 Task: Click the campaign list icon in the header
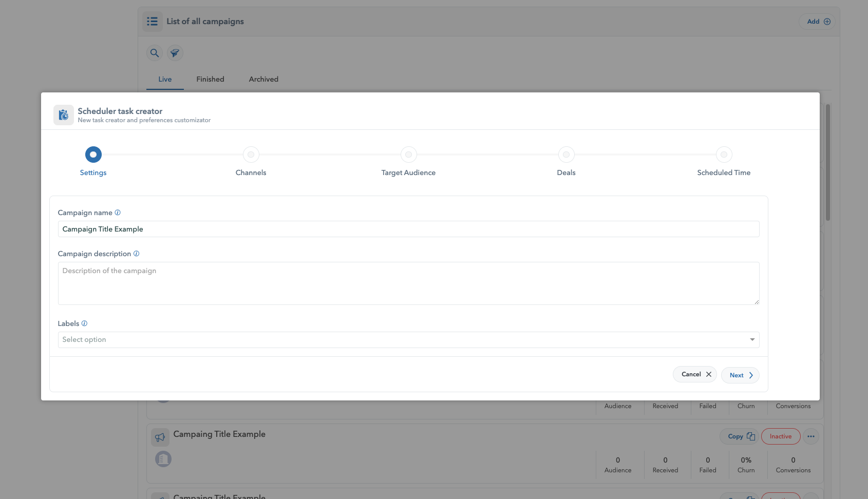[153, 22]
